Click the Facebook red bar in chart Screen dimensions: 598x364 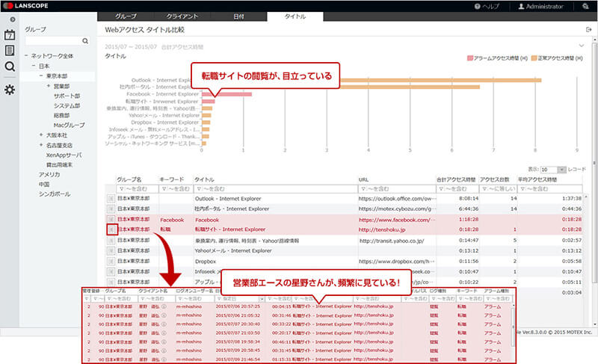click(x=227, y=94)
